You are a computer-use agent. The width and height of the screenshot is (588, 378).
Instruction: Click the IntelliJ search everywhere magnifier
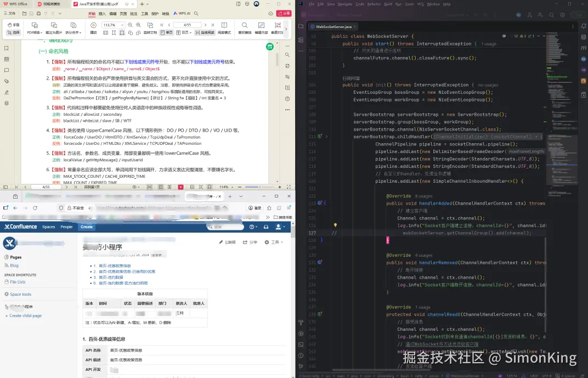pos(551,15)
